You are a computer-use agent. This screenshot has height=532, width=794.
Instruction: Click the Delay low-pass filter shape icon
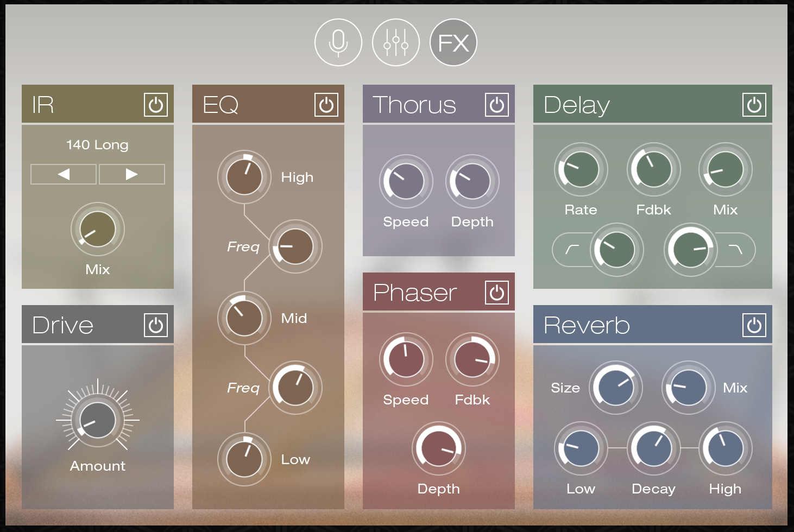735,249
